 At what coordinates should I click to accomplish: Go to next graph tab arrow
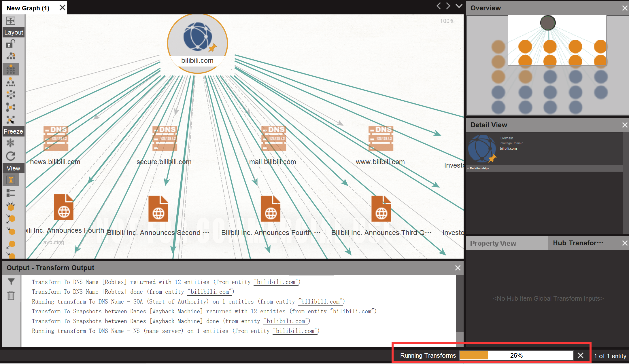click(448, 6)
